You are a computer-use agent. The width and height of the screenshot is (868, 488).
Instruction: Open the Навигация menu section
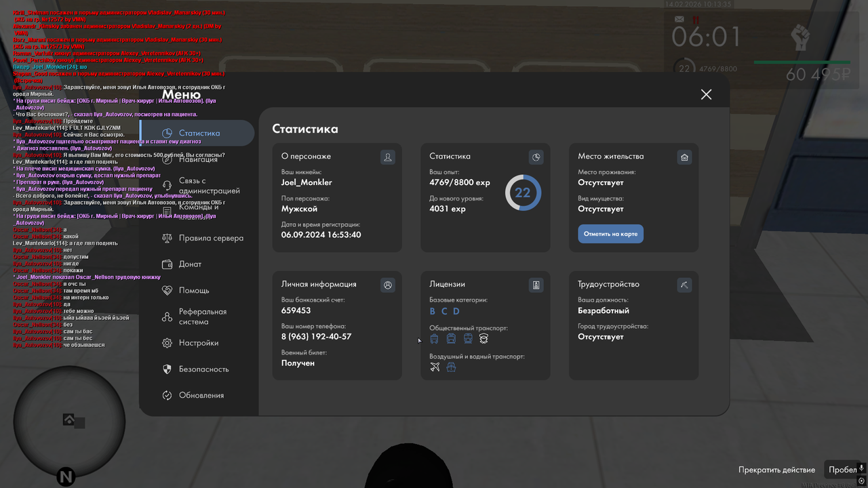197,159
